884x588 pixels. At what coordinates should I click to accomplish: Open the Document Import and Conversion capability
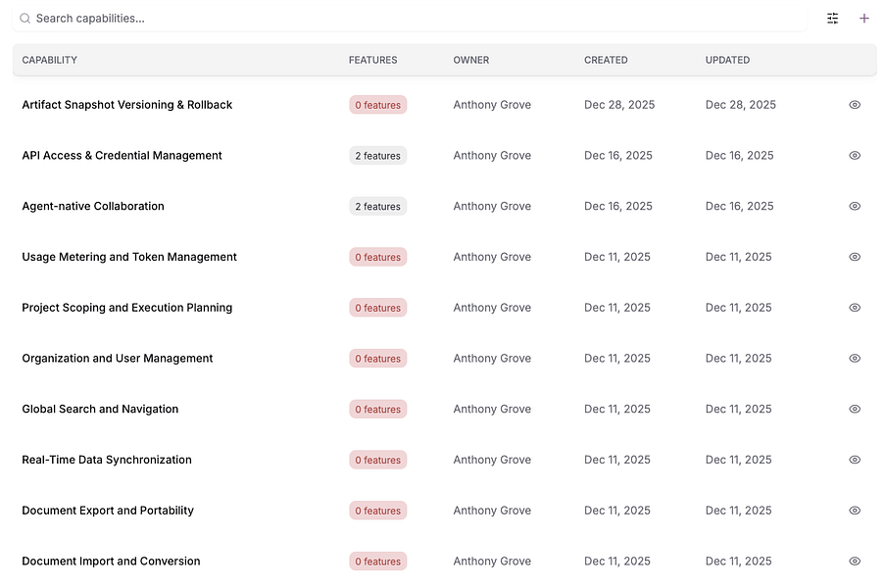pyautogui.click(x=111, y=562)
